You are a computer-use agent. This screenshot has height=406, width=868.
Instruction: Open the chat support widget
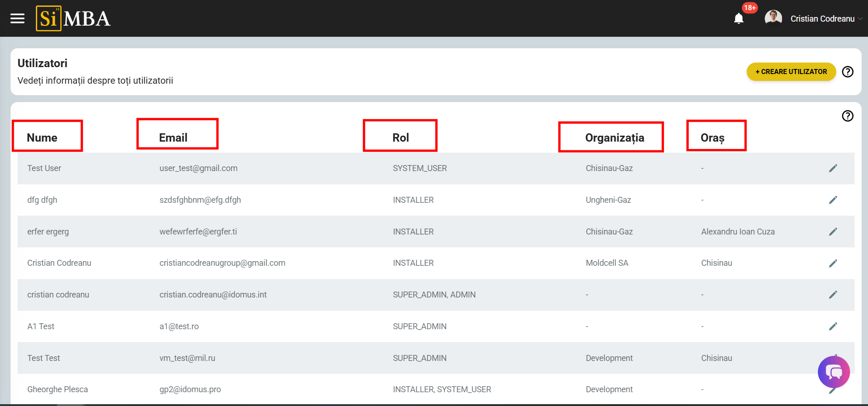pos(834,372)
